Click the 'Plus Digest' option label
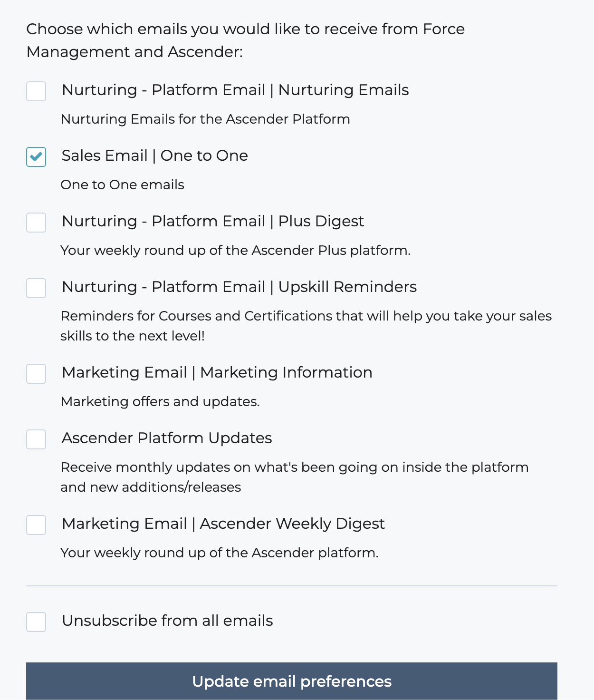 click(x=213, y=221)
